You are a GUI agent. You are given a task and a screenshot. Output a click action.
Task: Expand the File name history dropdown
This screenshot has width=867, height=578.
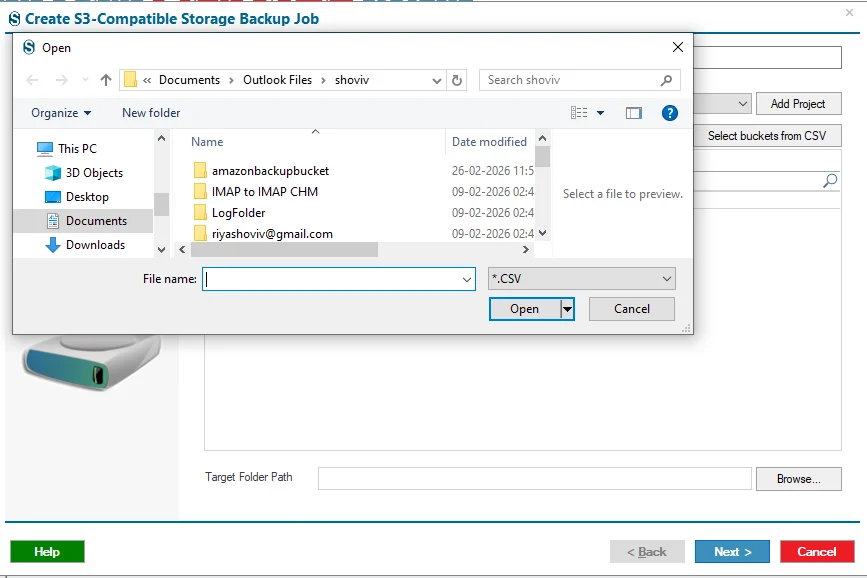point(467,279)
